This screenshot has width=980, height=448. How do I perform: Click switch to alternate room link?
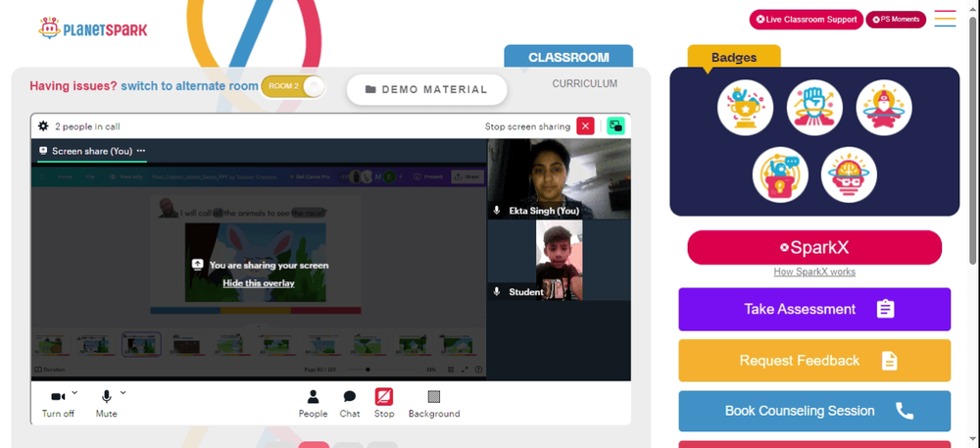pyautogui.click(x=189, y=86)
